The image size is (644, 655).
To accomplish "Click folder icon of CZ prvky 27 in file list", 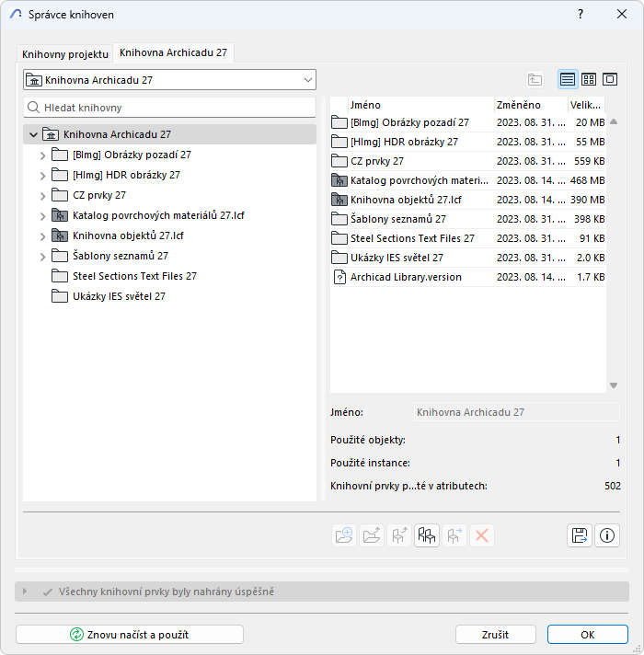I will 339,161.
